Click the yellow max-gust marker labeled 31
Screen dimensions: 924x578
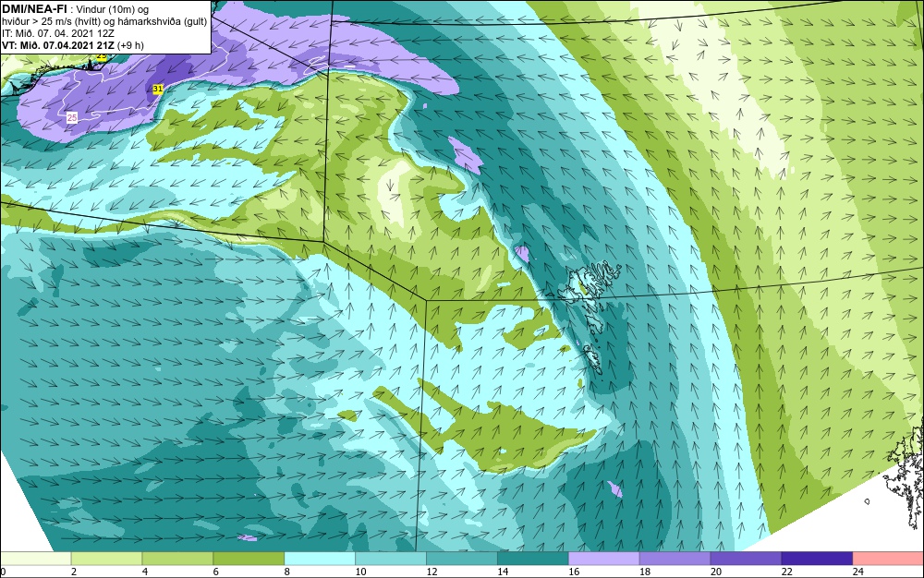pyautogui.click(x=157, y=89)
